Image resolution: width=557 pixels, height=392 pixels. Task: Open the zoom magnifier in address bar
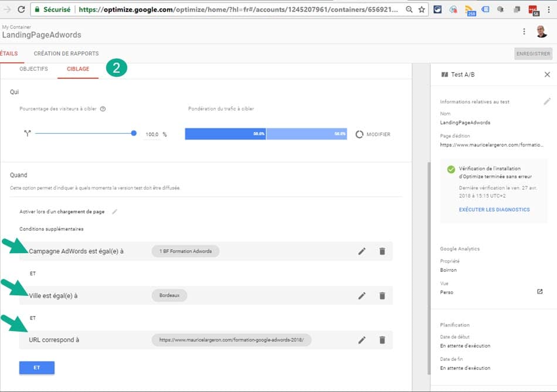click(x=409, y=9)
